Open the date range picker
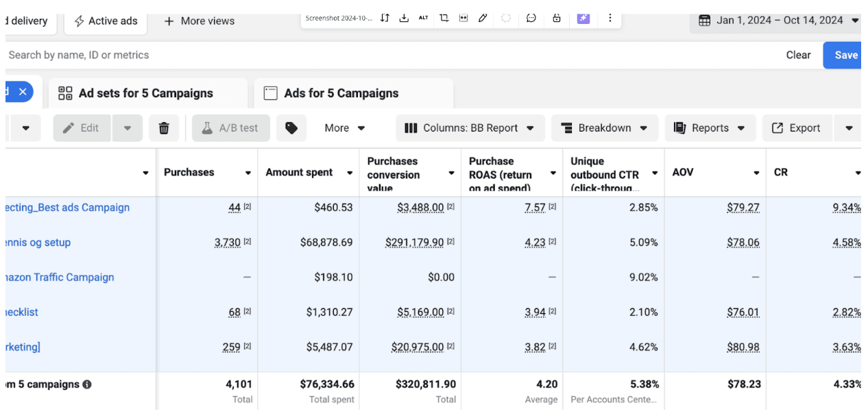868x418 pixels. (x=778, y=21)
